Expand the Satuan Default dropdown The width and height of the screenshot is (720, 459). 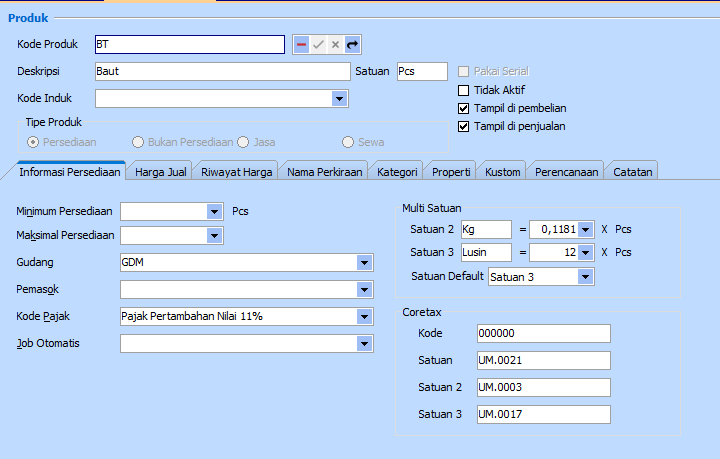coord(585,277)
